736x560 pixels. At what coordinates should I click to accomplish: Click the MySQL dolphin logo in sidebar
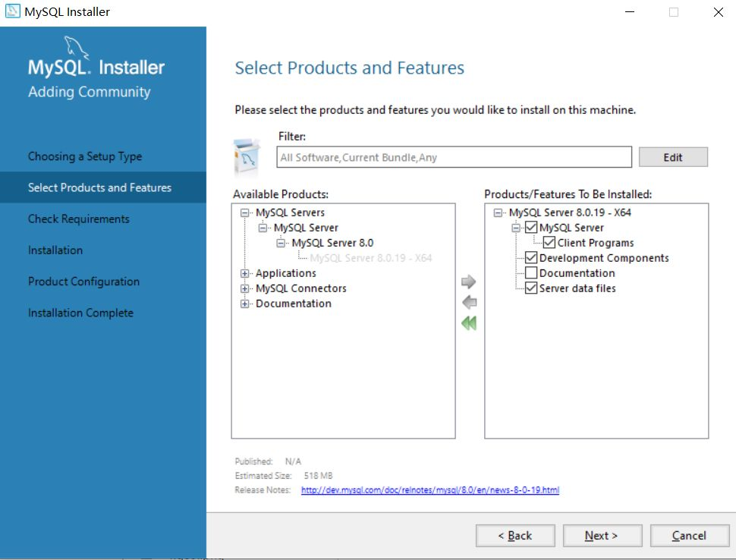click(76, 47)
